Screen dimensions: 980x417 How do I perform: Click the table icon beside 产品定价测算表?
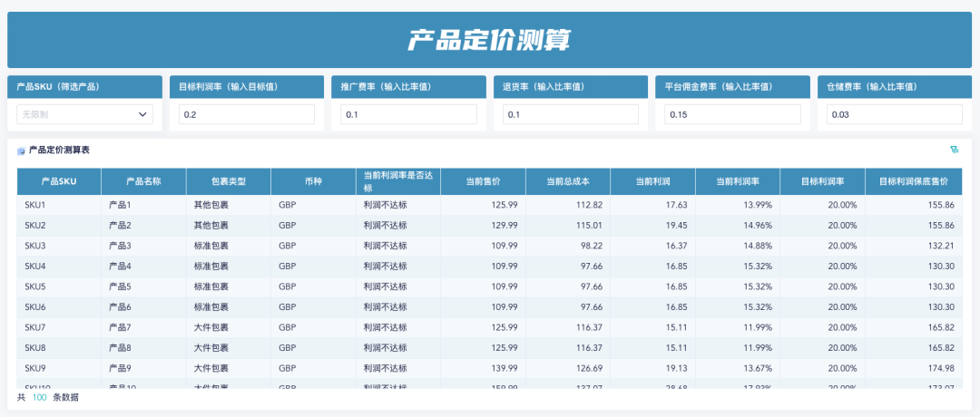point(22,150)
